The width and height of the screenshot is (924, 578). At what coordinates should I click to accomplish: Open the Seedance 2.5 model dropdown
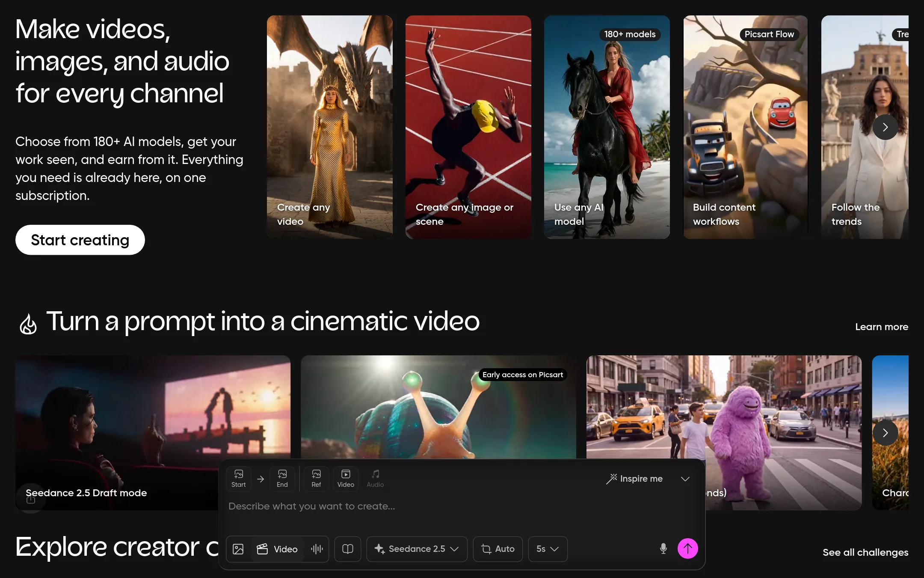point(417,549)
